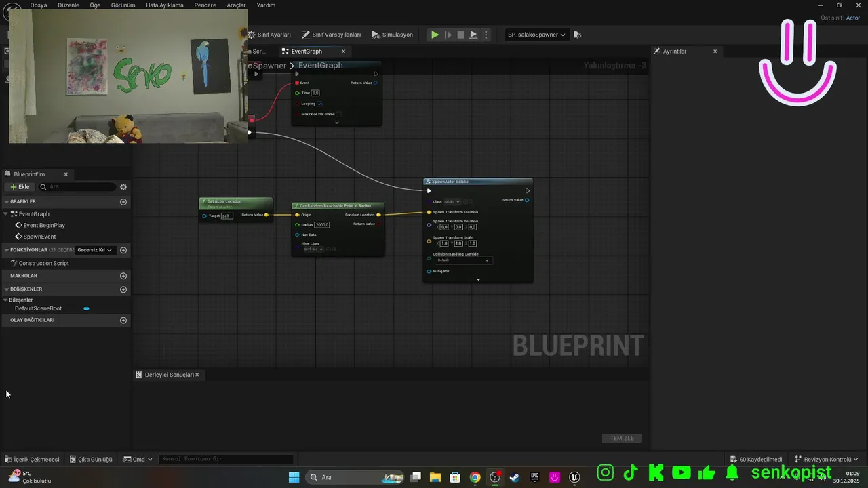Uncheck the Looping checkbox on the timer node
This screenshot has width=868, height=488.
[x=319, y=104]
